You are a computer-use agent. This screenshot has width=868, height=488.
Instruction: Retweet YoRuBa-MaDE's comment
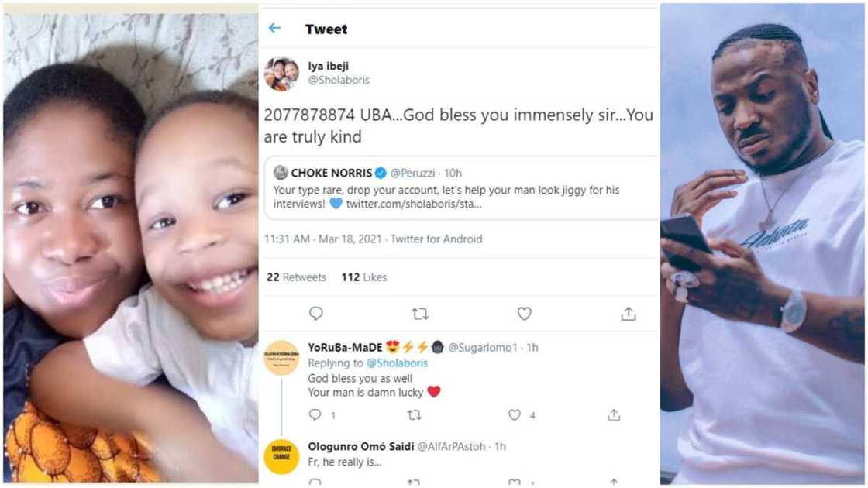click(415, 415)
